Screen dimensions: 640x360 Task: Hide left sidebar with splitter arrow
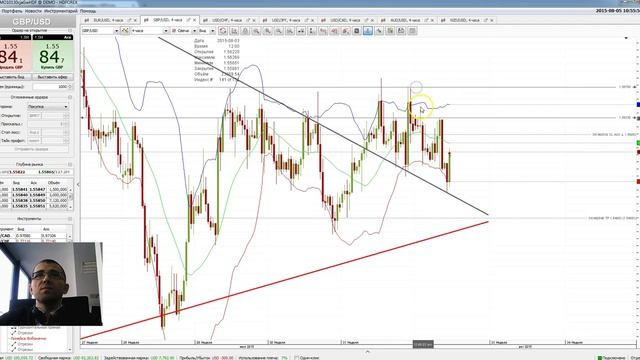point(78,184)
